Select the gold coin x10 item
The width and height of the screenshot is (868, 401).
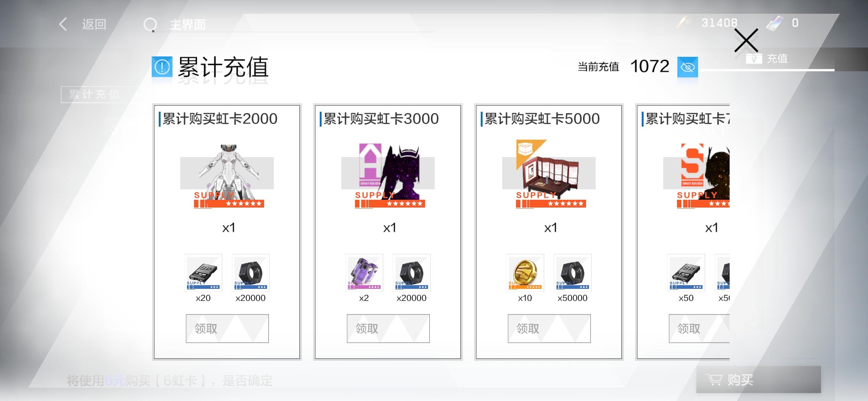[x=525, y=273]
